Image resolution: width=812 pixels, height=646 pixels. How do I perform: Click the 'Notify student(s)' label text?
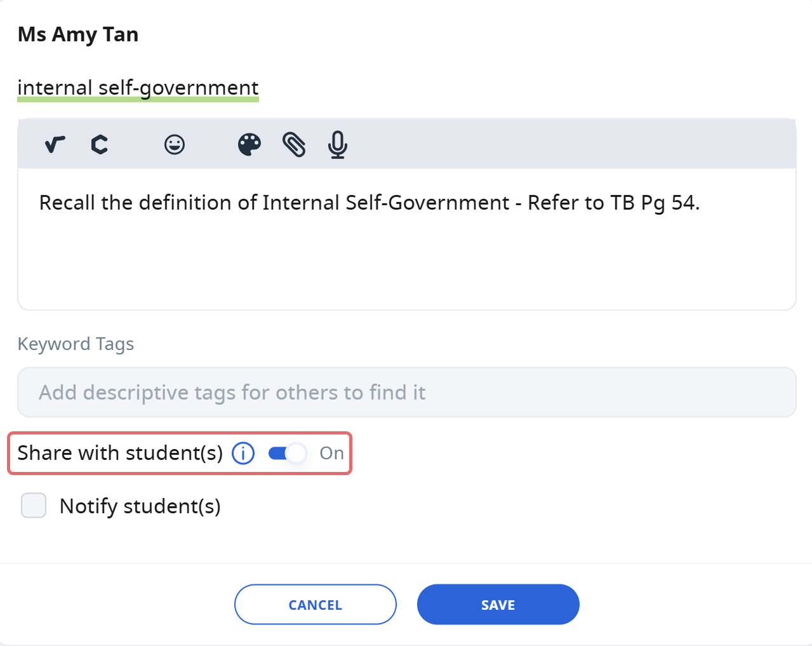point(140,506)
